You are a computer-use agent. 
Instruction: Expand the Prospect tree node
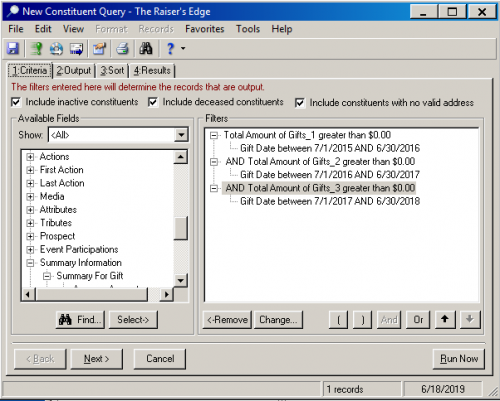click(30, 236)
